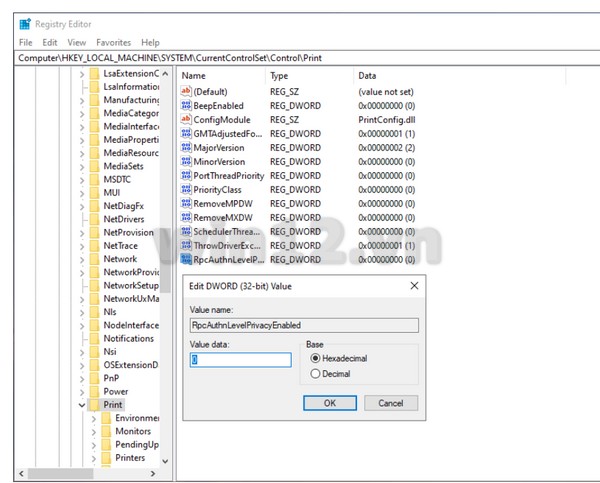Click the MajorVersion DWORD value icon
600x483 pixels.
pyautogui.click(x=186, y=147)
